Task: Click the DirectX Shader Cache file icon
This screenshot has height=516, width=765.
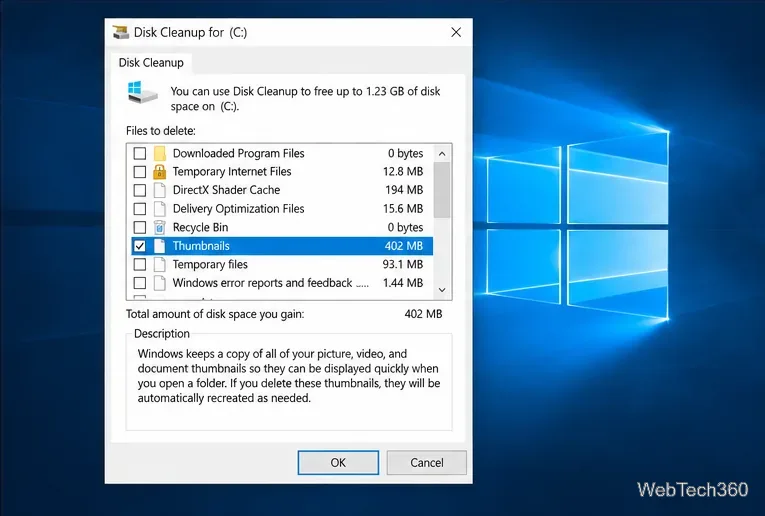Action: click(x=160, y=190)
